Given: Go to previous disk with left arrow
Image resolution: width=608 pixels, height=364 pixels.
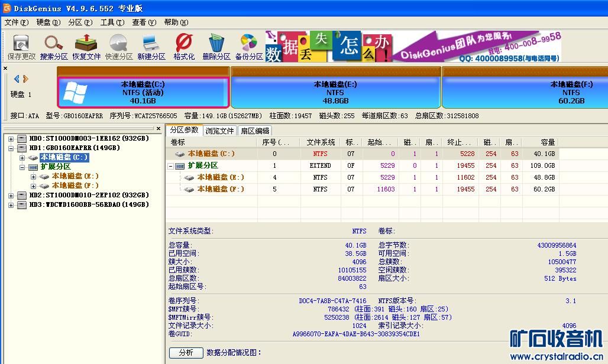Looking at the screenshot, I should click(17, 79).
